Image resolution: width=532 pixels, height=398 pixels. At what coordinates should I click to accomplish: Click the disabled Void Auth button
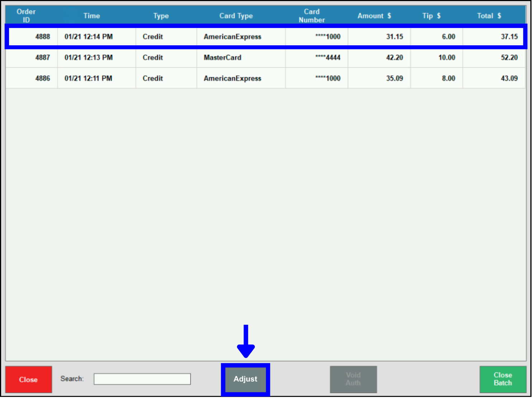[x=353, y=379]
